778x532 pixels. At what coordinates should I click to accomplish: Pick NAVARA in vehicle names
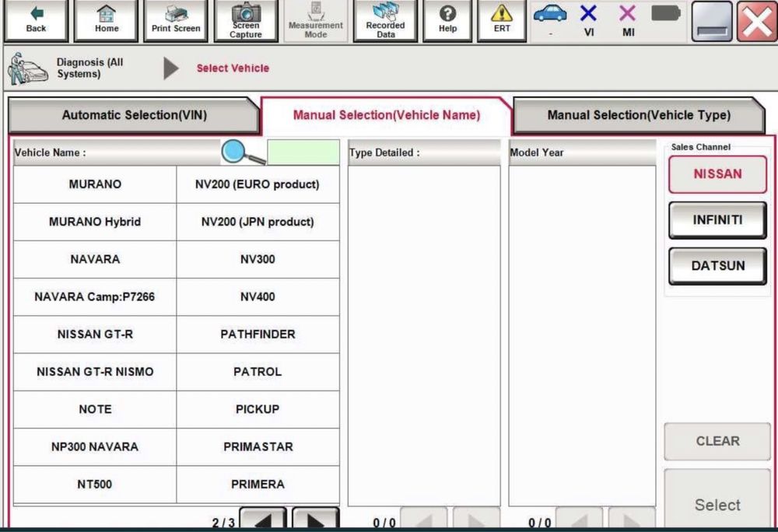(x=95, y=259)
